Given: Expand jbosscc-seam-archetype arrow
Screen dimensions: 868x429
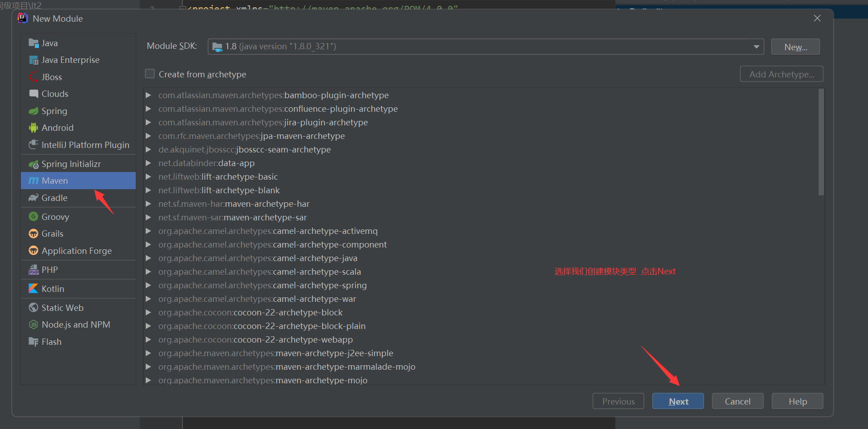Looking at the screenshot, I should pos(148,149).
